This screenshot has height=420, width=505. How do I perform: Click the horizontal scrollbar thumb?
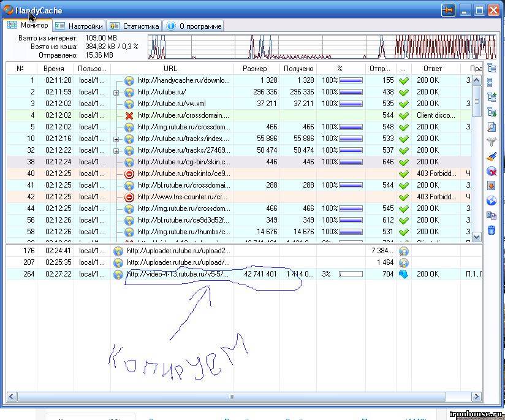coord(232,397)
